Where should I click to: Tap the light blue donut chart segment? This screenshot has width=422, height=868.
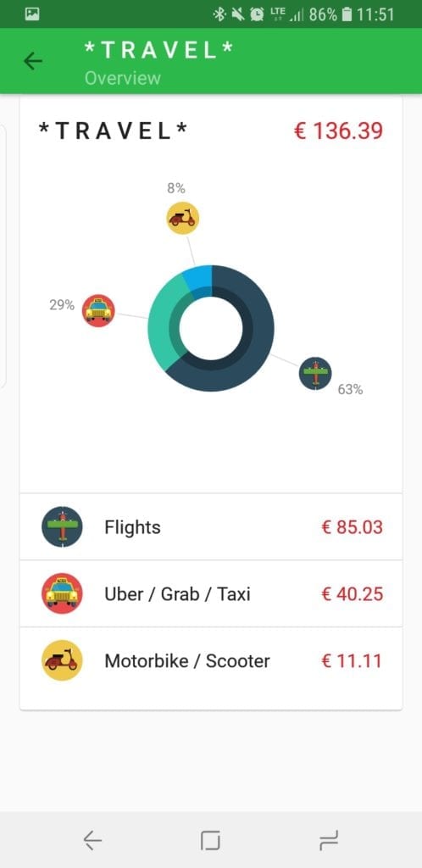(199, 278)
